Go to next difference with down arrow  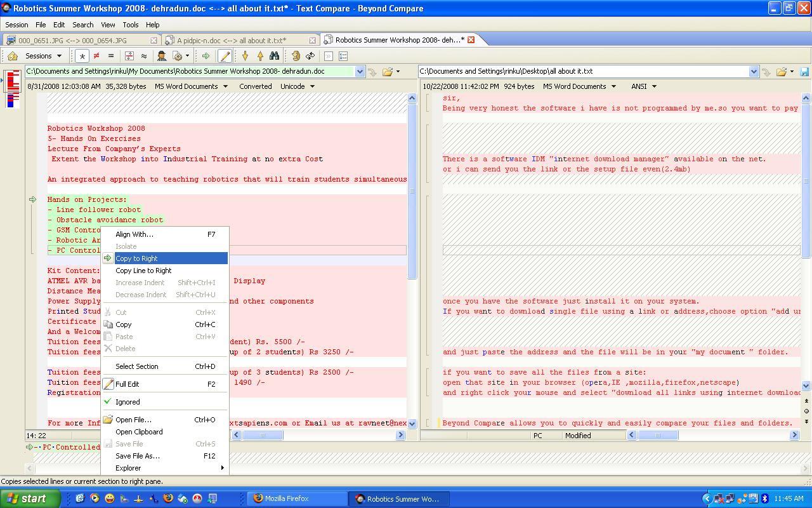tap(245, 56)
